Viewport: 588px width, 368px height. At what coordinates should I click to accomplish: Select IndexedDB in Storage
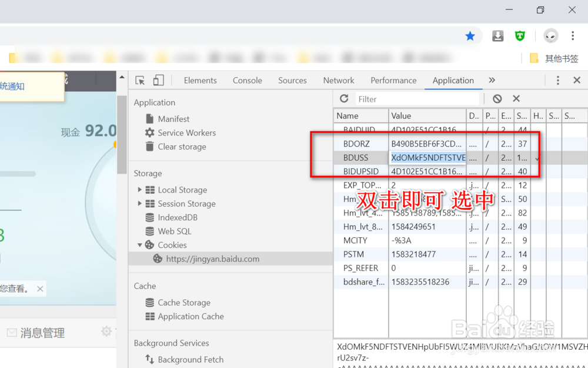click(x=178, y=217)
